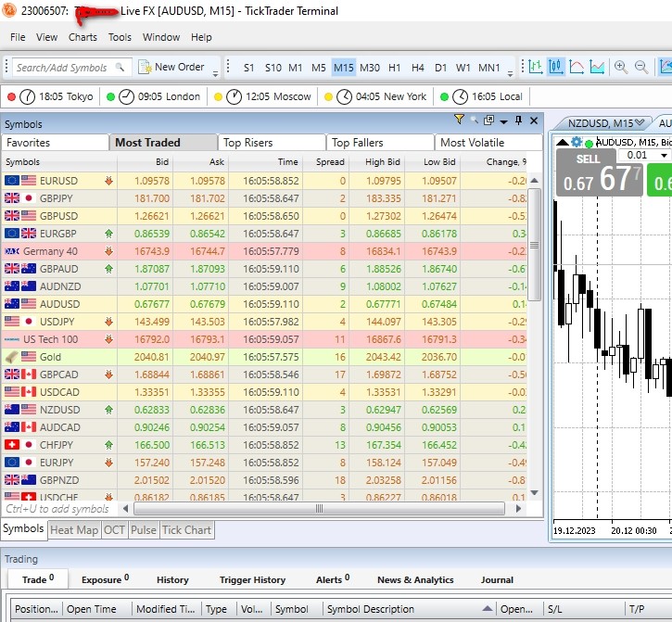Select the M5 timeframe
The image size is (672, 622).
click(319, 68)
